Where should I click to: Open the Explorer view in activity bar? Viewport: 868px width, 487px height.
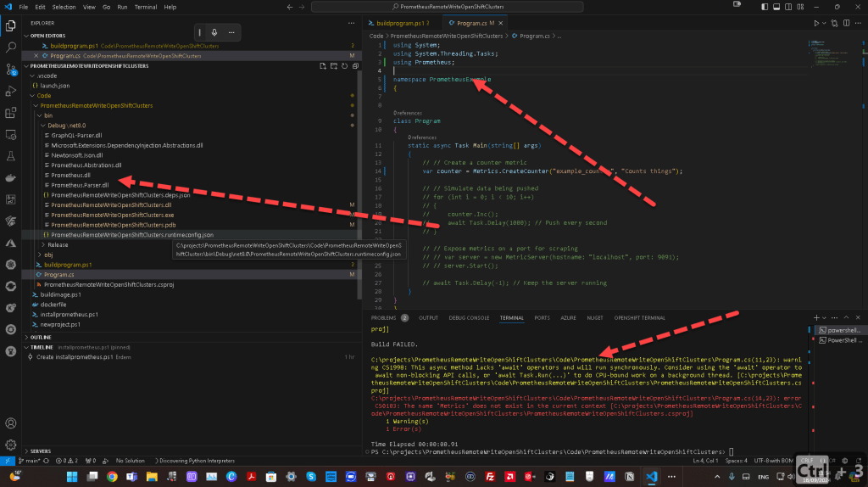click(10, 25)
